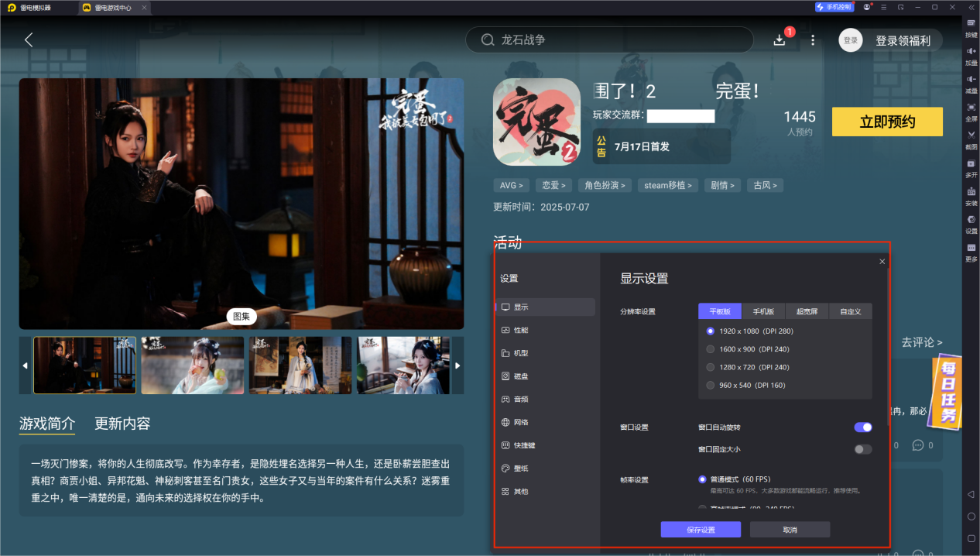Open the 壁纸 settings category
This screenshot has height=556, width=980.
(545, 468)
